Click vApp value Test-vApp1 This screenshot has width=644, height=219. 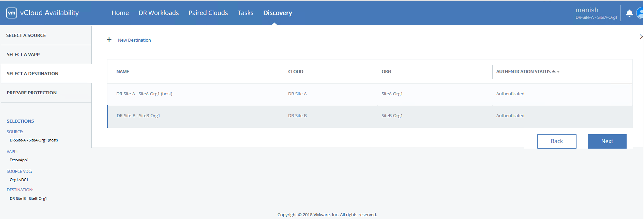[19, 160]
